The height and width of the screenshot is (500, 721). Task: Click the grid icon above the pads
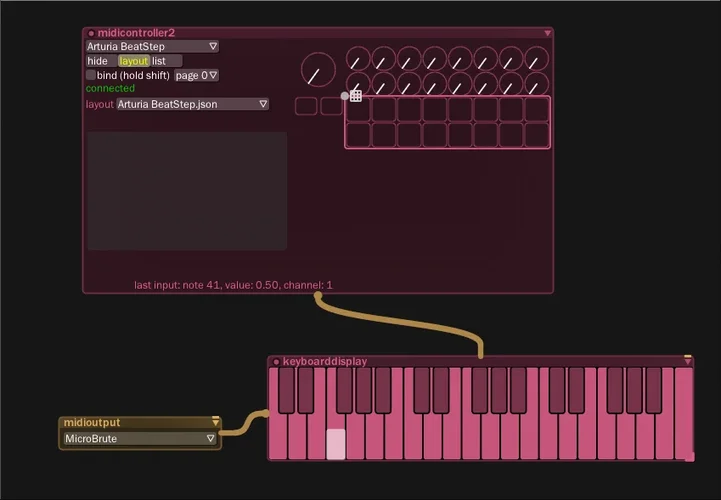point(356,96)
